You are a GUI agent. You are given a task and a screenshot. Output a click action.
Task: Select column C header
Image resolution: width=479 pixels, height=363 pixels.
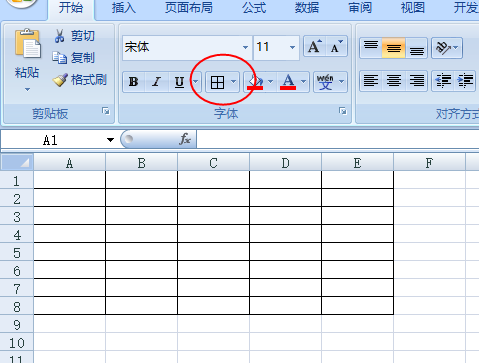click(x=213, y=163)
